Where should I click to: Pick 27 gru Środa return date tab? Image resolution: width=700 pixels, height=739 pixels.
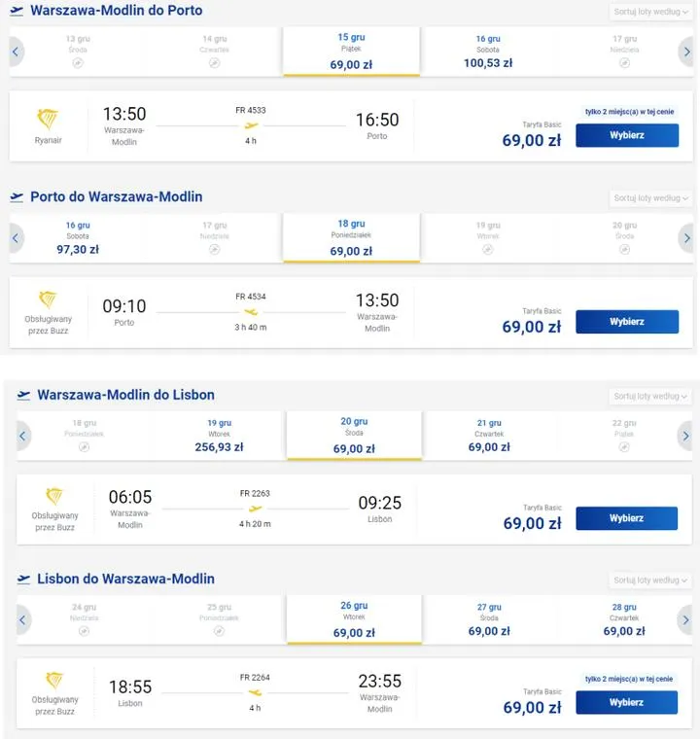[489, 619]
